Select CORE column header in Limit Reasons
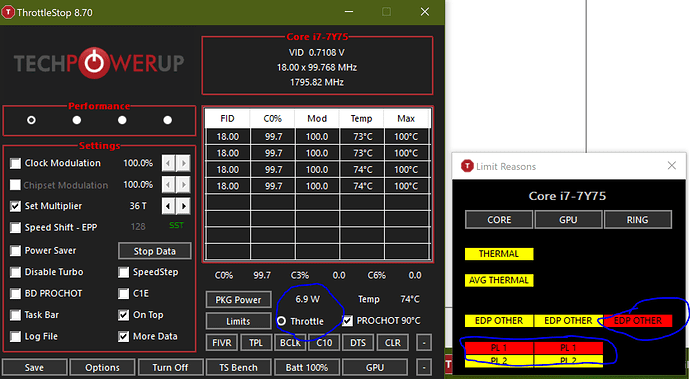This screenshot has height=379, width=690. [499, 220]
